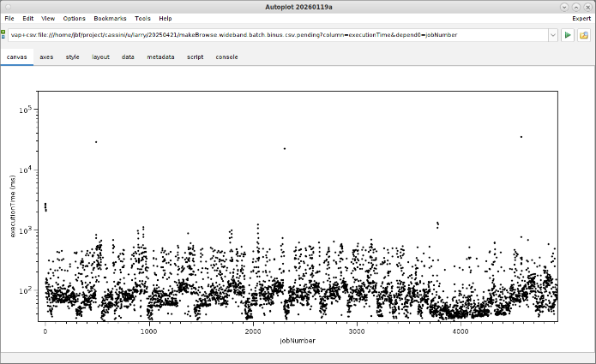Open the Options menu
The height and width of the screenshot is (364, 596).
click(75, 18)
